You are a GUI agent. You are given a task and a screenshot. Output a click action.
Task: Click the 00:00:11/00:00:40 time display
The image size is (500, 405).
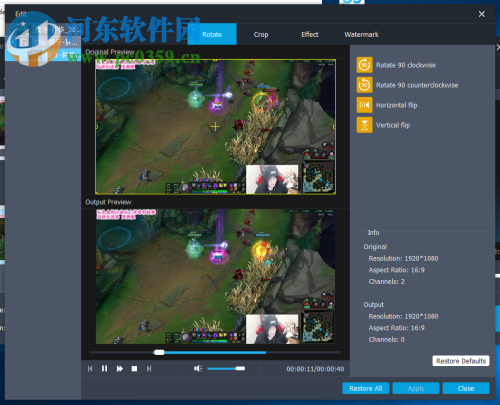315,369
